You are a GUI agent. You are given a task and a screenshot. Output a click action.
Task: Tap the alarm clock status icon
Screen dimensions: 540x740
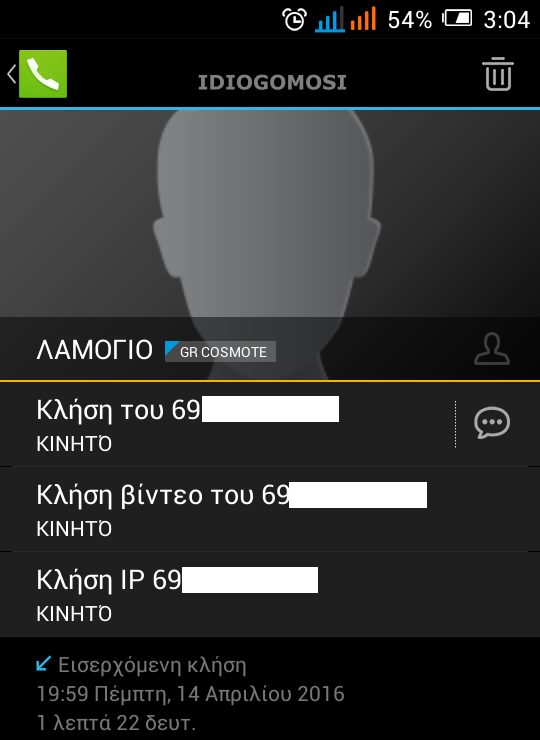tap(295, 19)
